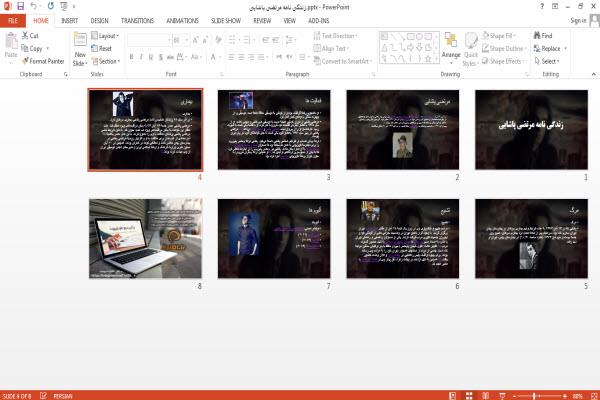Image resolution: width=600 pixels, height=400 pixels.
Task: Open the Shape Outline dropdown
Action: click(x=504, y=49)
